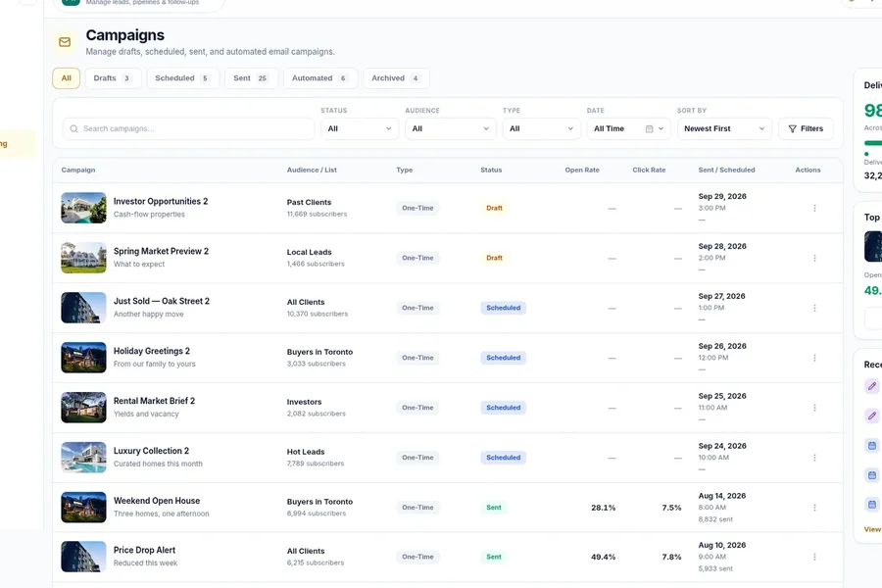Switch to the Drafts tab
The image size is (882, 588).
113,78
